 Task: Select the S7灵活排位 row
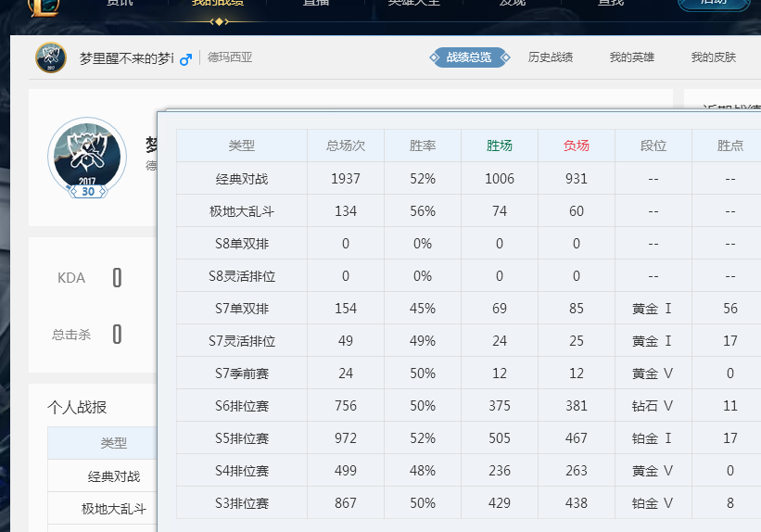469,341
